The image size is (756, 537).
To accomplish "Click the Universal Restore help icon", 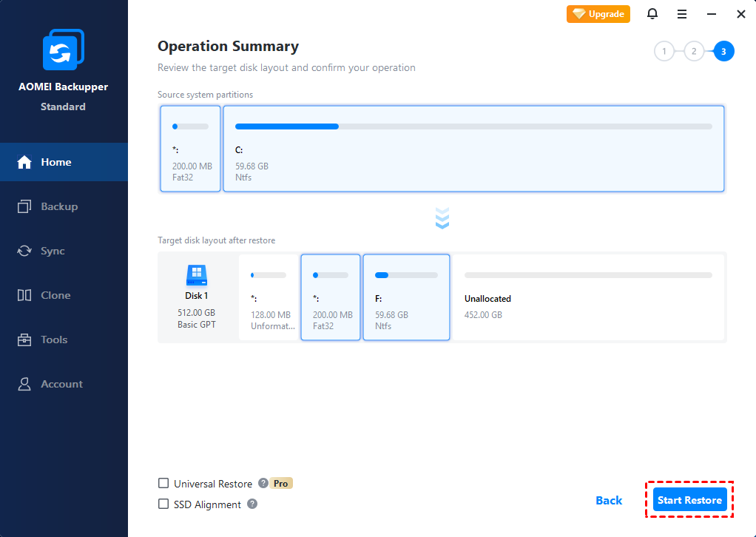I will (263, 484).
